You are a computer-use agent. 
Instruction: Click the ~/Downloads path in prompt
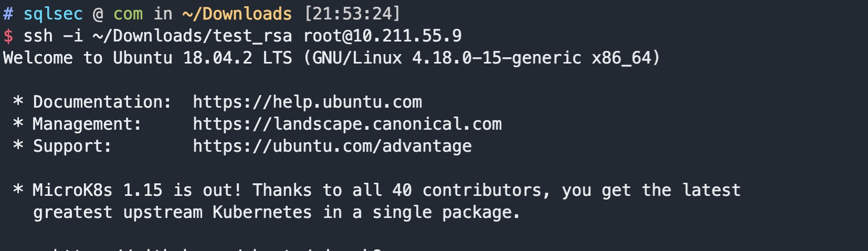[237, 14]
